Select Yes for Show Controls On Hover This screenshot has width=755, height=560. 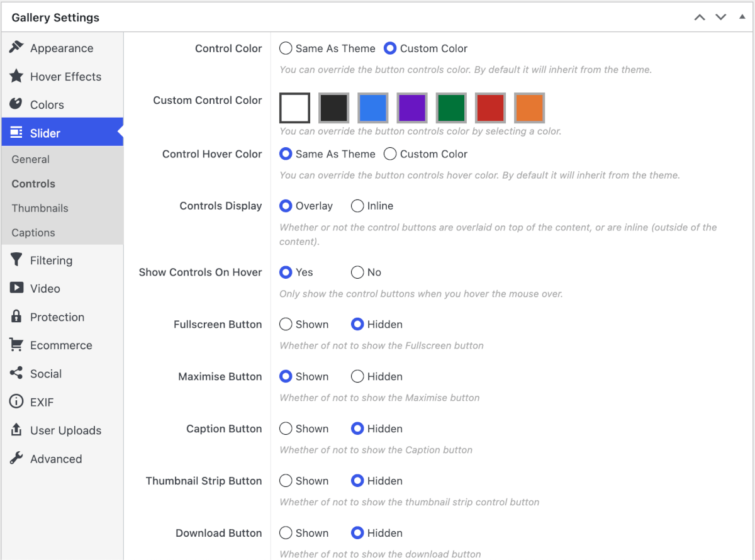coord(286,272)
